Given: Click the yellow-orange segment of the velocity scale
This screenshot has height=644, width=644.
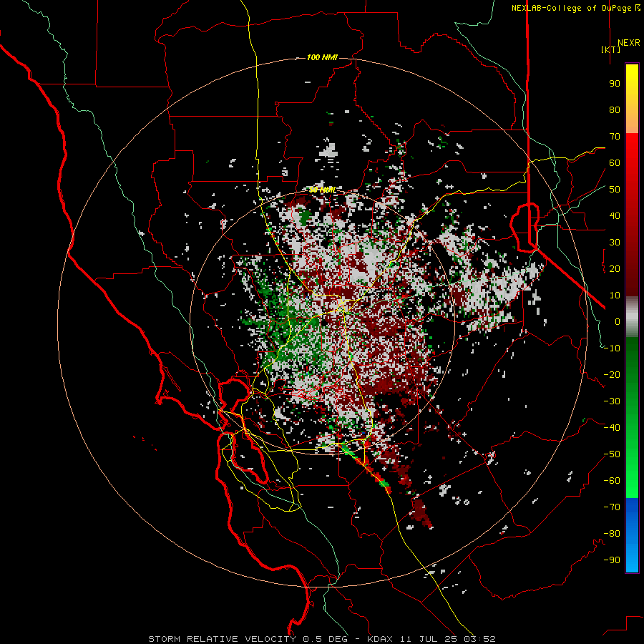Looking at the screenshot, I should [632, 99].
